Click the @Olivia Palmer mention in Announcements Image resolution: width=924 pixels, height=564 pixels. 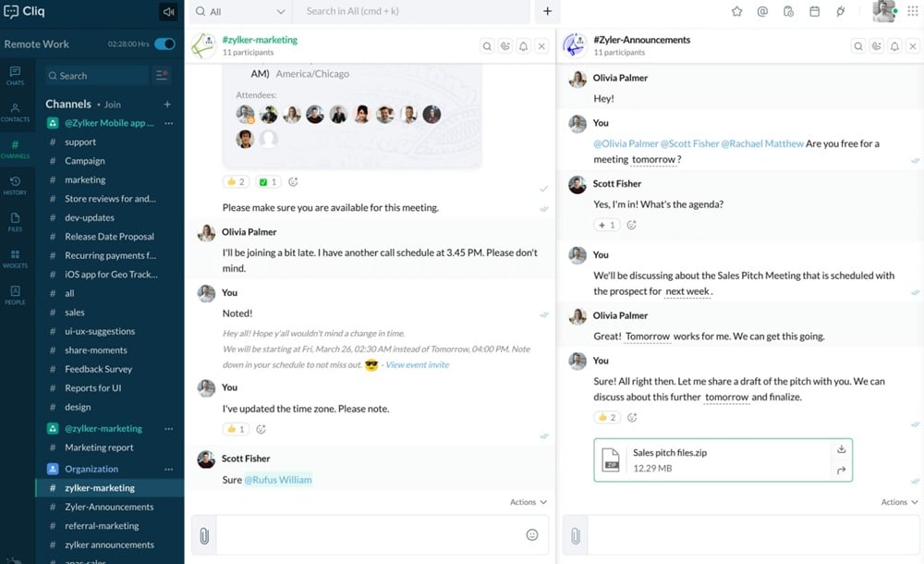(626, 144)
